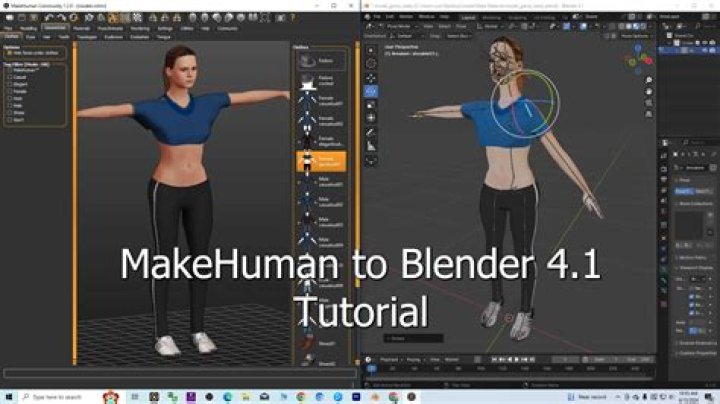Check the Shoes tag filter

[x=10, y=112]
